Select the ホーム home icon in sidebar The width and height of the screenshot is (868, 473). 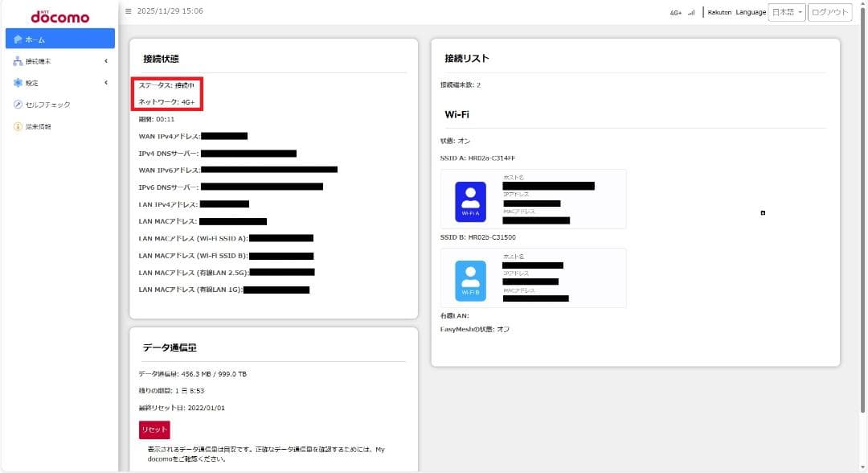point(18,38)
